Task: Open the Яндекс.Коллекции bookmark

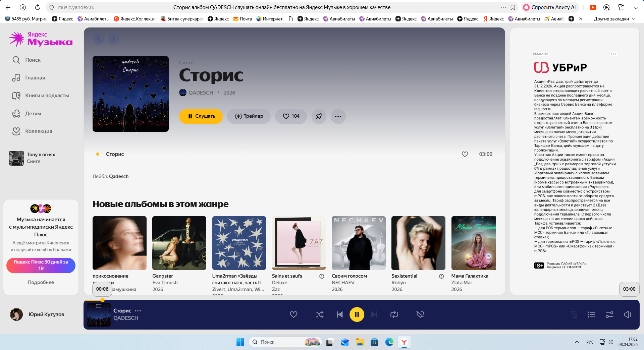Action: [135, 19]
